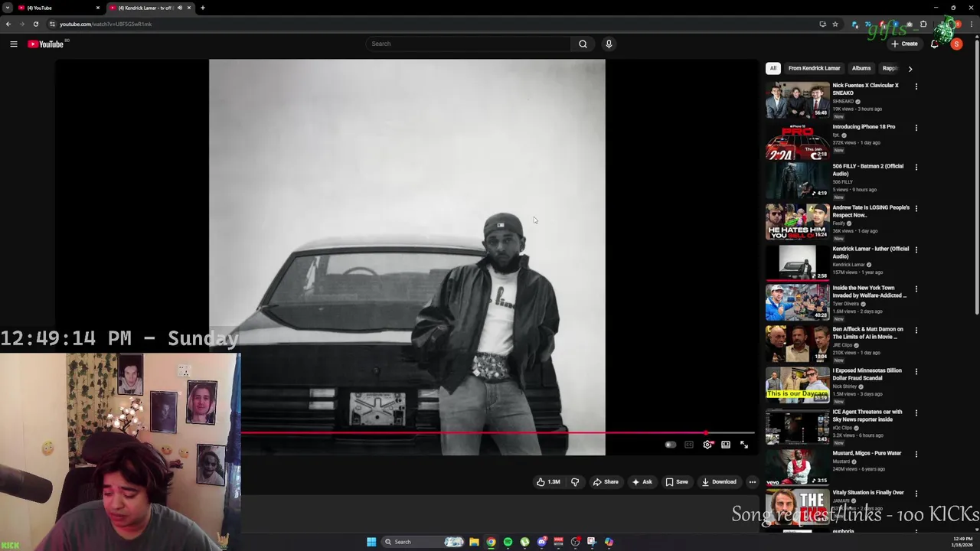Open the Windows Start menu
Viewport: 980px width, 551px height.
(371, 542)
